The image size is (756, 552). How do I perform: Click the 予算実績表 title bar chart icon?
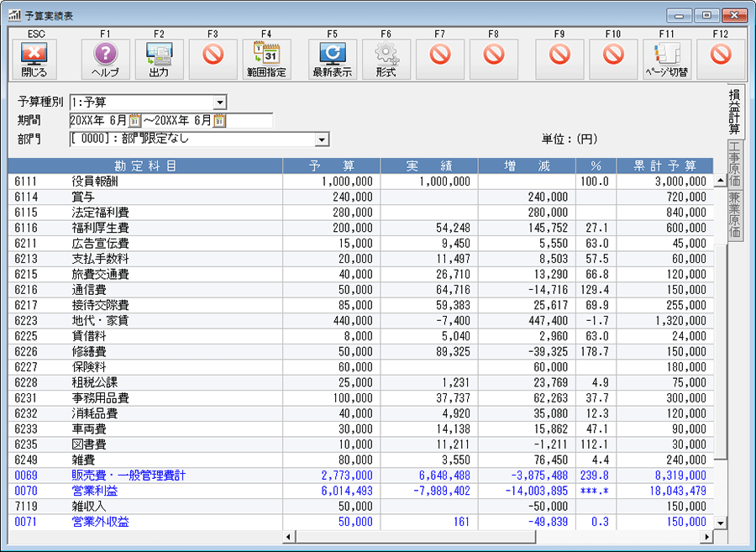click(x=14, y=15)
